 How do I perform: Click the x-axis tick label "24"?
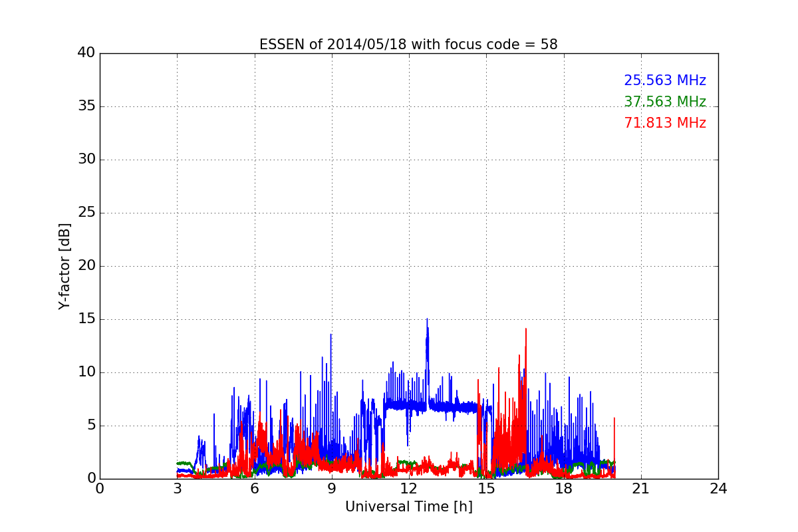[x=718, y=489]
